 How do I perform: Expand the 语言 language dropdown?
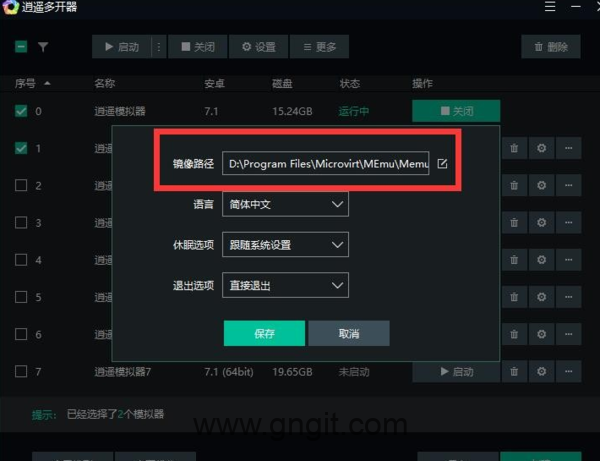pos(285,204)
